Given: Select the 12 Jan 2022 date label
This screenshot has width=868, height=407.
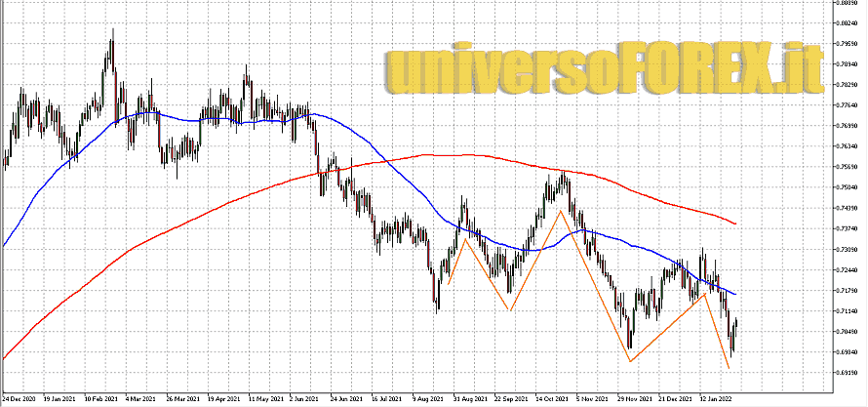Looking at the screenshot, I should [x=717, y=398].
